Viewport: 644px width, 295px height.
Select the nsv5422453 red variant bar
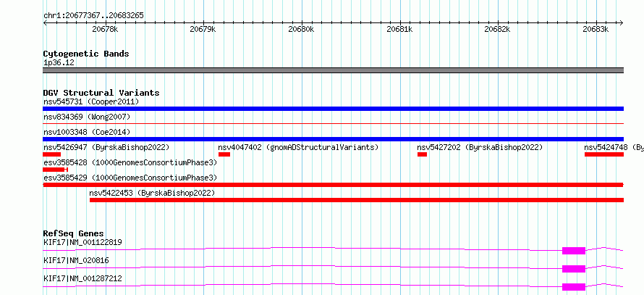tap(357, 200)
